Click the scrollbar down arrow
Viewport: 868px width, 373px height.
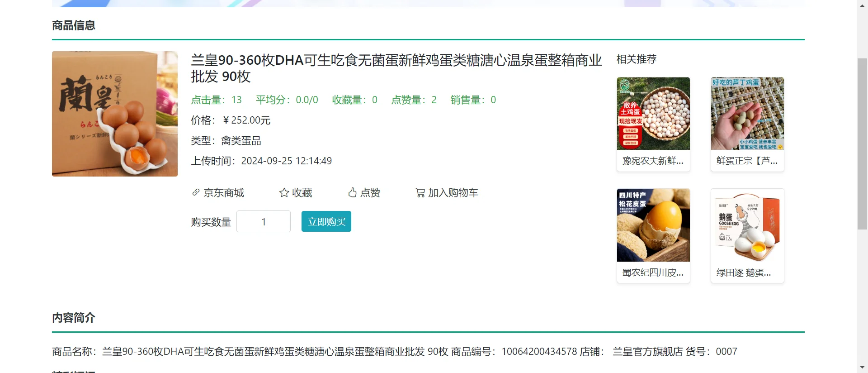[862, 368]
